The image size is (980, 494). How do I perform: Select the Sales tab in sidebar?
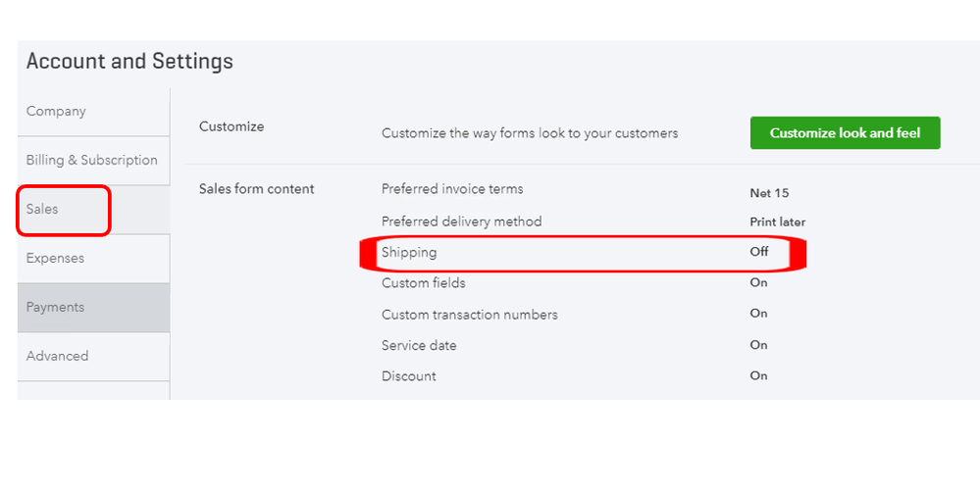click(43, 210)
